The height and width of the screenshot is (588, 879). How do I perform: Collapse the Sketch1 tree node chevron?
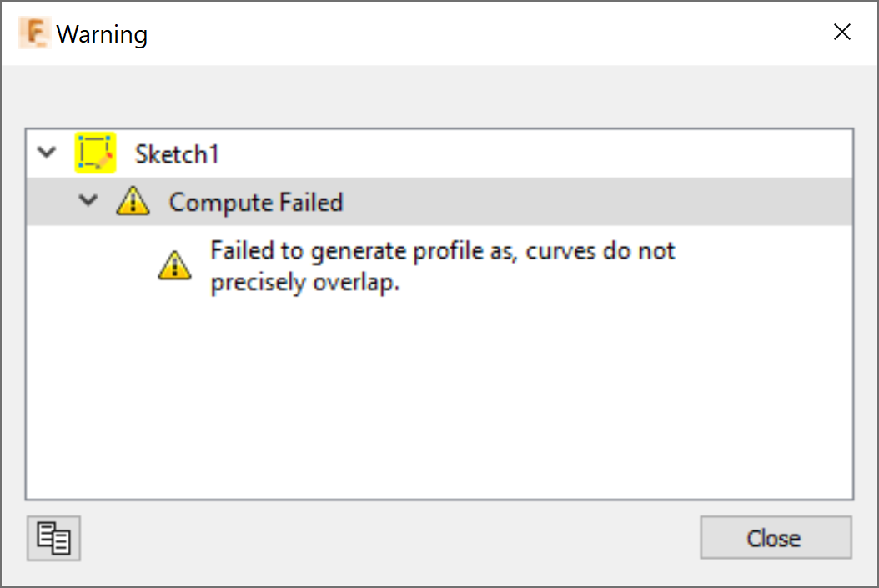tap(48, 153)
